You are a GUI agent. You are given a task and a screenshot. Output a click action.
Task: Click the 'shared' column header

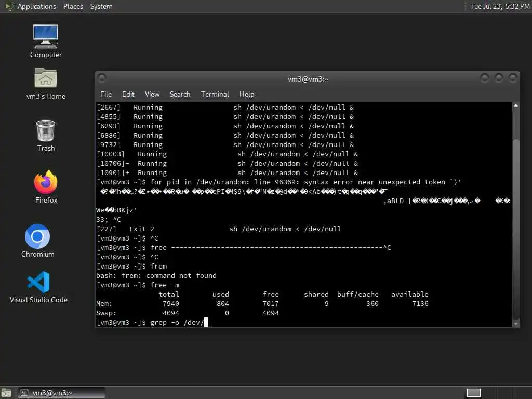coord(316,294)
